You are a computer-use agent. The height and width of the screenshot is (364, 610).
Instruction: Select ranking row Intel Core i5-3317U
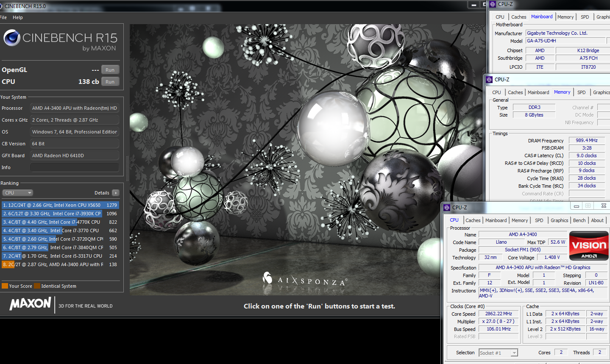coord(60,256)
